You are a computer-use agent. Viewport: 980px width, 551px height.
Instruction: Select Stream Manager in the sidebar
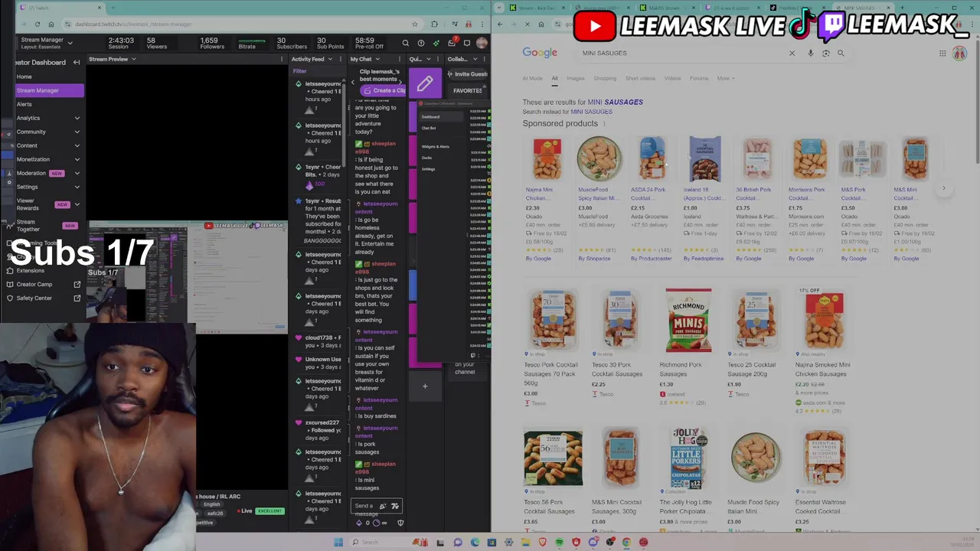pyautogui.click(x=49, y=90)
